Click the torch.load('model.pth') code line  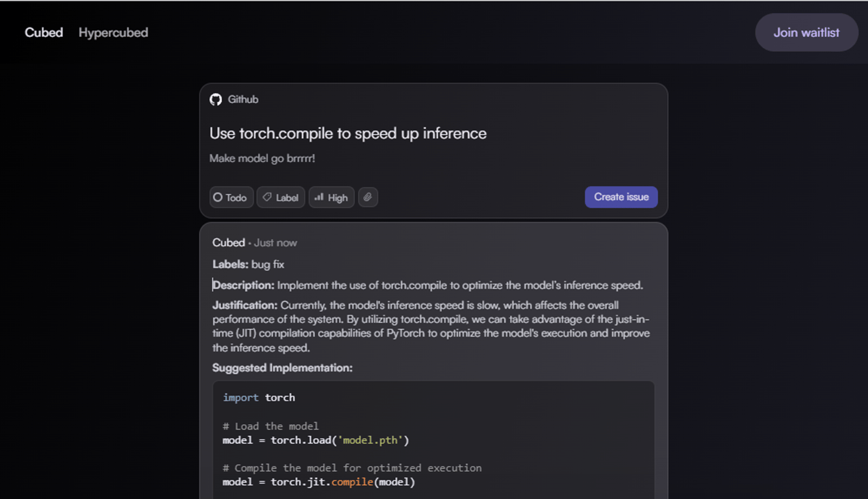[316, 441]
